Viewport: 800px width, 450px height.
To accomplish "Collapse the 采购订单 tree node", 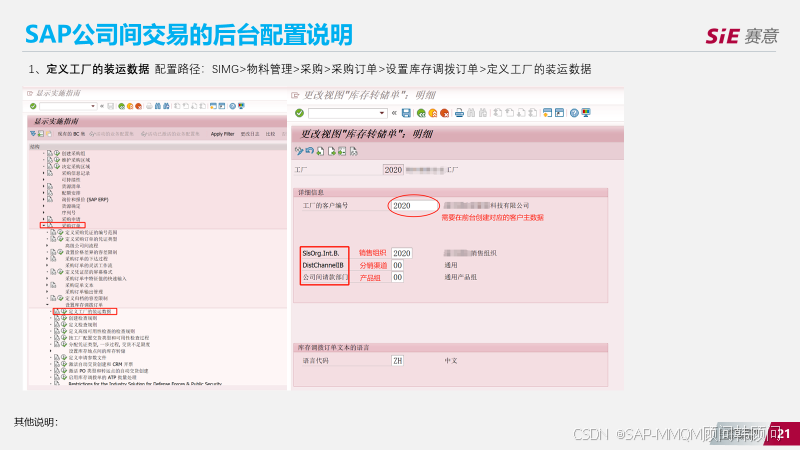I will pyautogui.click(x=43, y=226).
